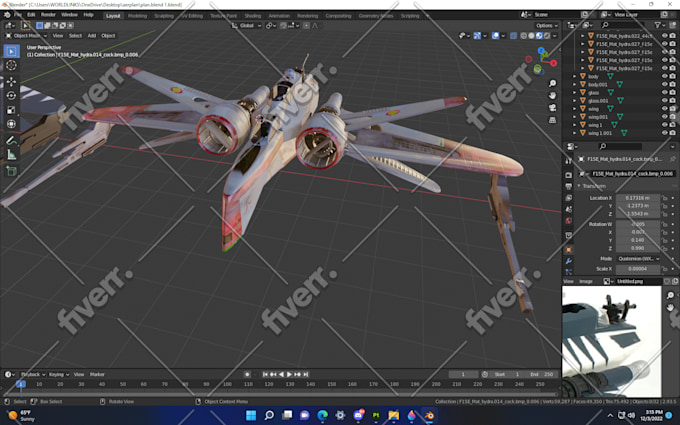The height and width of the screenshot is (425, 680).
Task: Click the viewport pan hand icon
Action: tap(552, 95)
